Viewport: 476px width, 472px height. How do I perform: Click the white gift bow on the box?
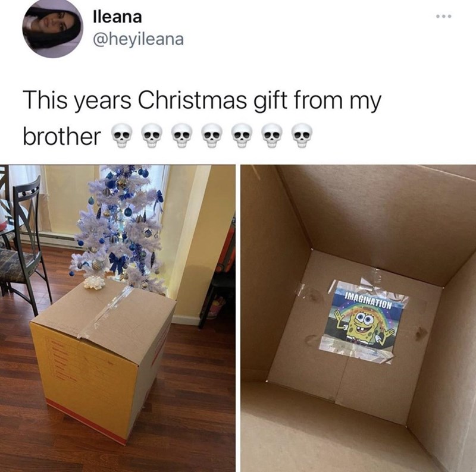click(94, 282)
